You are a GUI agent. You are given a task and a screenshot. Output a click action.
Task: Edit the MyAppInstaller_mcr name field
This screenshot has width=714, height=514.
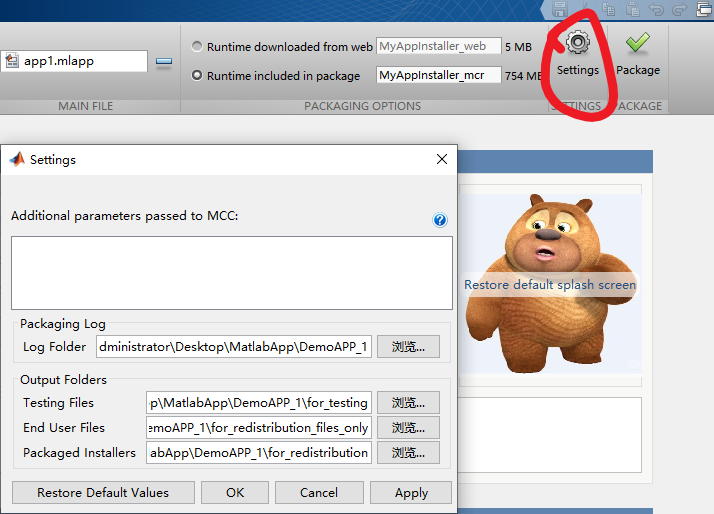tap(439, 75)
